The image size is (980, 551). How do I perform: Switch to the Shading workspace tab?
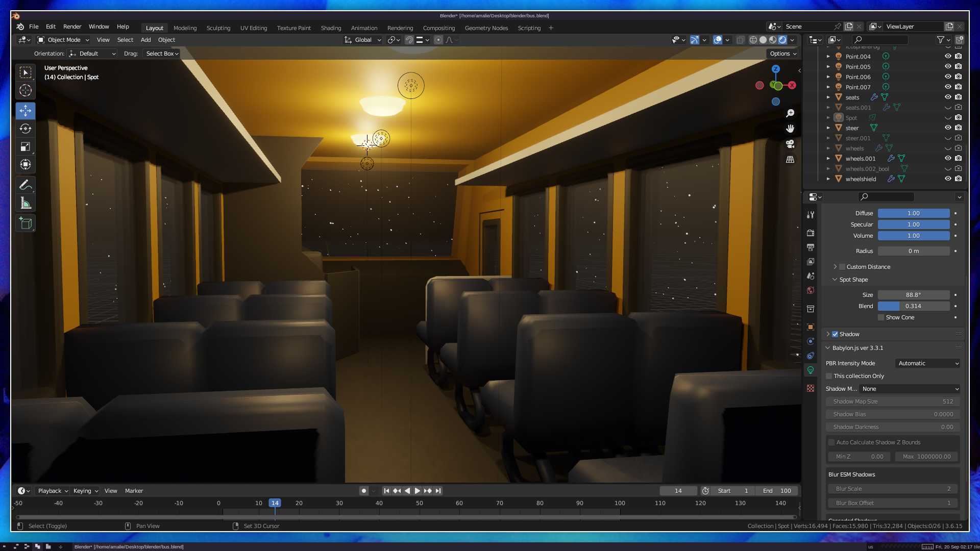pyautogui.click(x=331, y=28)
